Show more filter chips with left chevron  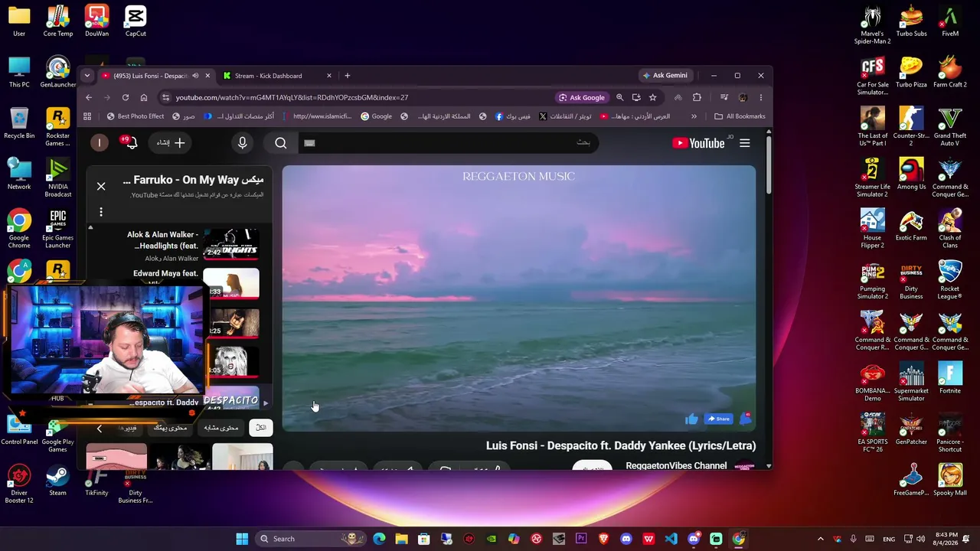click(100, 429)
